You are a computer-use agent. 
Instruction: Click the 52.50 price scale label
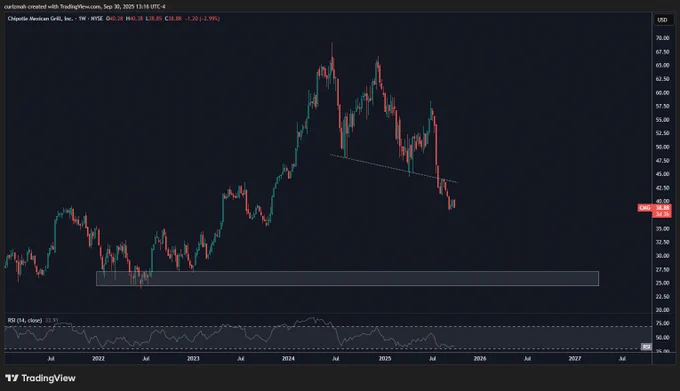pos(662,134)
